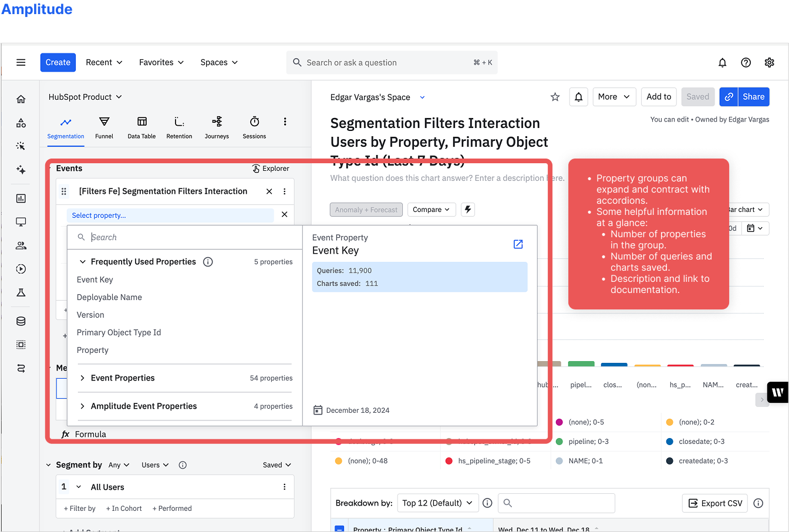The image size is (789, 532).
Task: Switch to Sessions chart type
Action: (x=254, y=128)
